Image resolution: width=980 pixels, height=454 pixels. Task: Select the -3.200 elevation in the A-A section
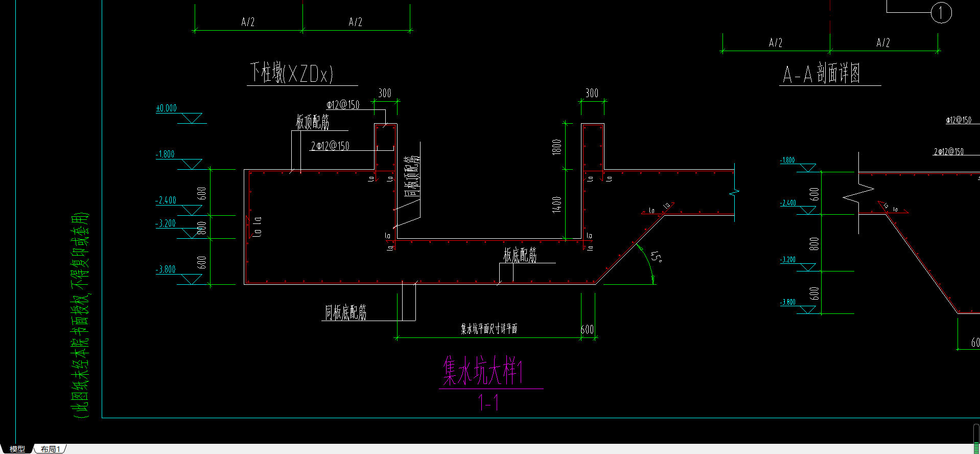pos(788,260)
